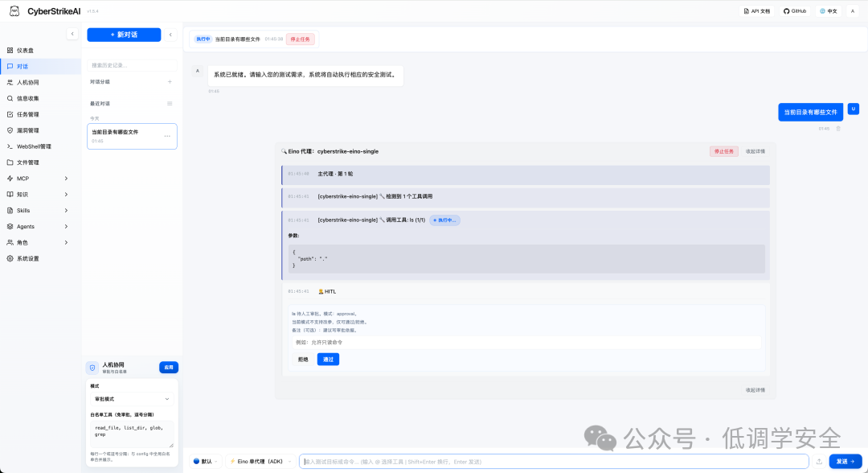
Task: Click the 知识 book icon
Action: 10,195
